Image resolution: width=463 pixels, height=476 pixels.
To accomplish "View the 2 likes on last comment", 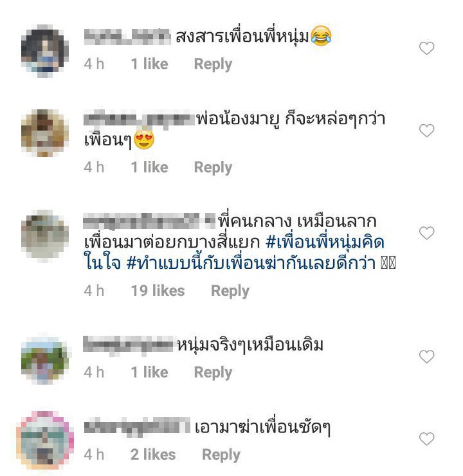I will click(x=153, y=455).
